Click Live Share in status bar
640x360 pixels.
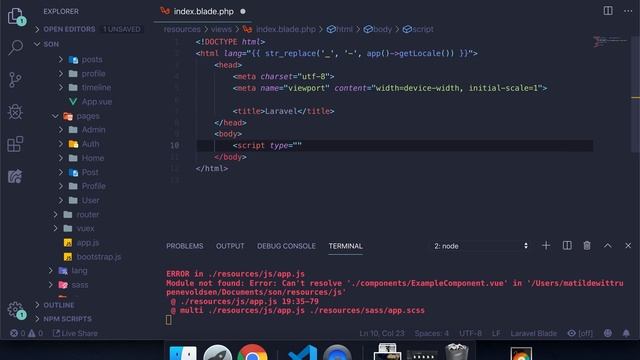(75, 333)
